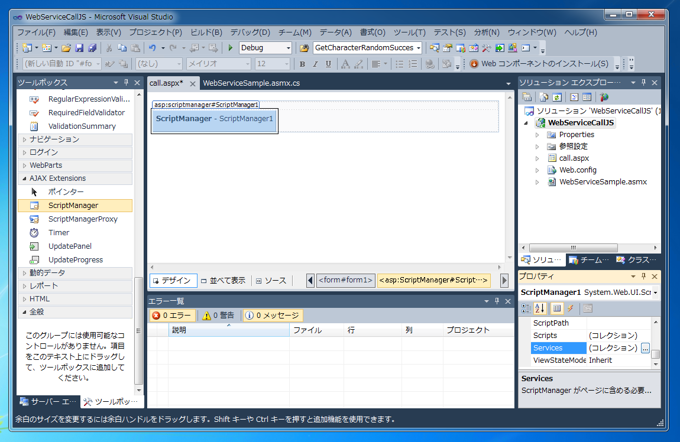
Task: Click View Designer icon in Solution Explorer
Action: [x=587, y=97]
